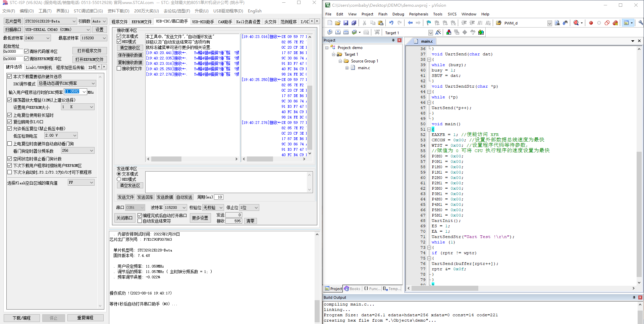Click Comment selection icon in µVision
Screen dimensions: 644x324
click(x=480, y=23)
